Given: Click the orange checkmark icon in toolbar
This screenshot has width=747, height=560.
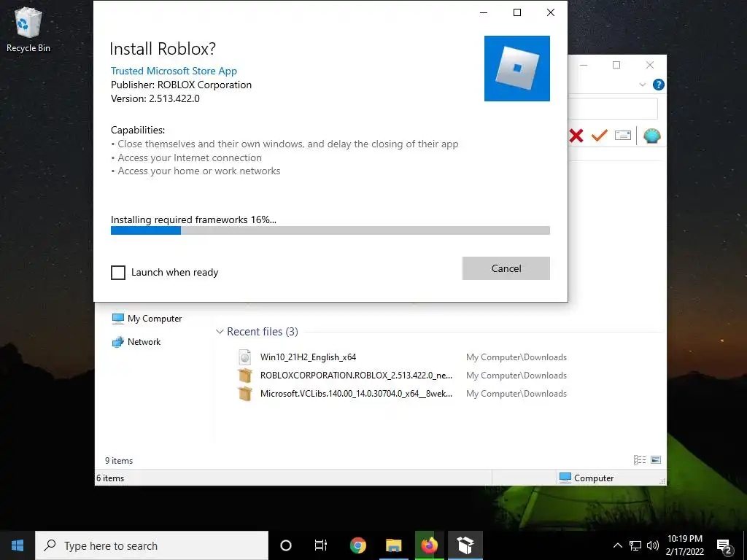Looking at the screenshot, I should click(600, 136).
